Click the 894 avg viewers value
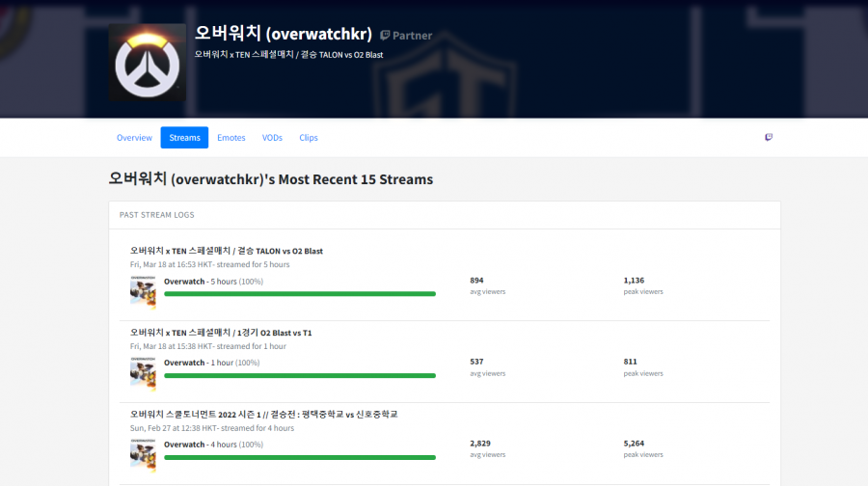This screenshot has height=486, width=868. (476, 280)
